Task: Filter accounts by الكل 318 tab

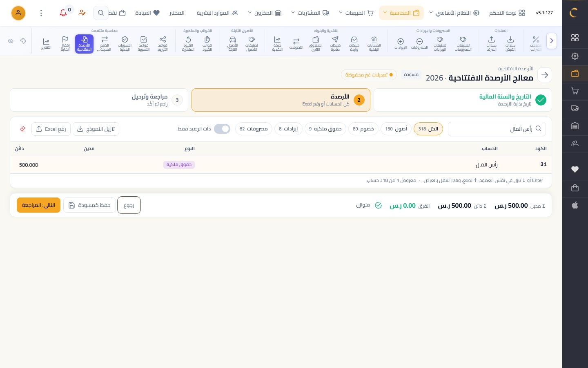Action: click(x=428, y=129)
